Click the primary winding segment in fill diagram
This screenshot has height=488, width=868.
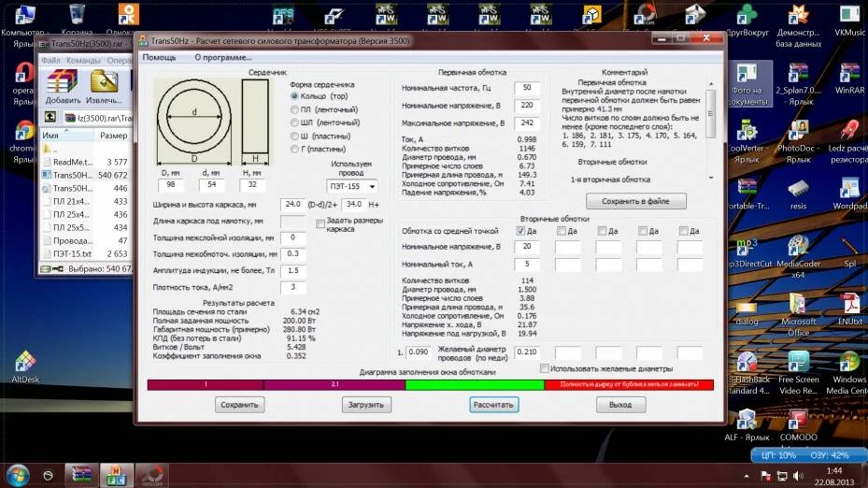[206, 384]
